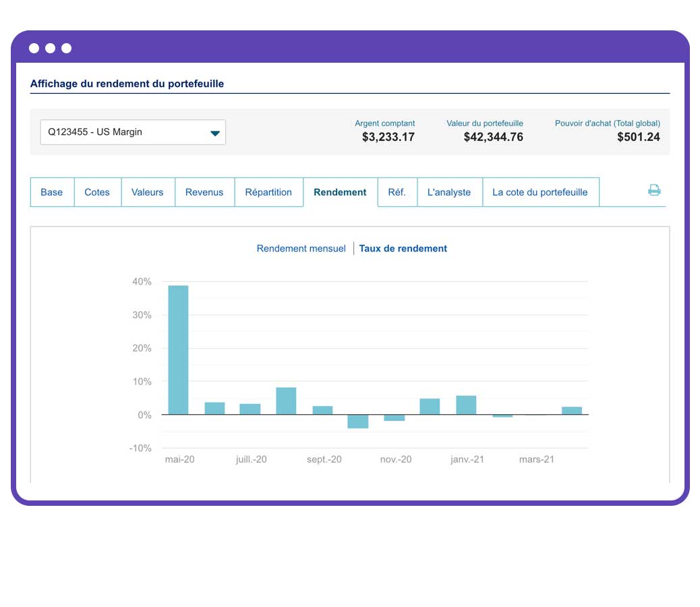This screenshot has height=607, width=700.
Task: Switch to the L'analyste tab
Action: (x=449, y=192)
